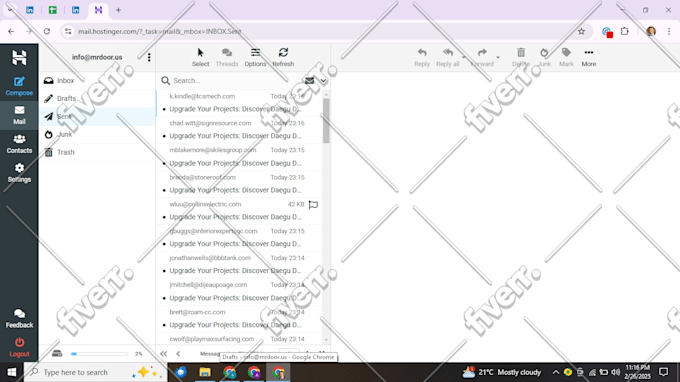The width and height of the screenshot is (680, 382).
Task: Open message to jonathanwells@bbbtank.com
Action: click(239, 264)
